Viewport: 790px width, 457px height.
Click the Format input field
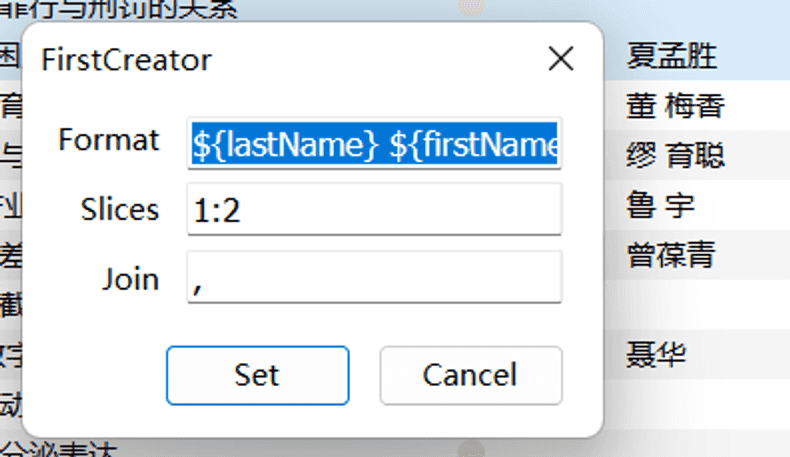pos(374,145)
